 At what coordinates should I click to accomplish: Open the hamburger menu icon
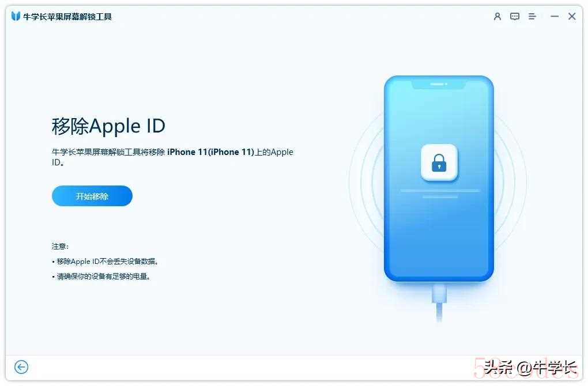coord(532,17)
